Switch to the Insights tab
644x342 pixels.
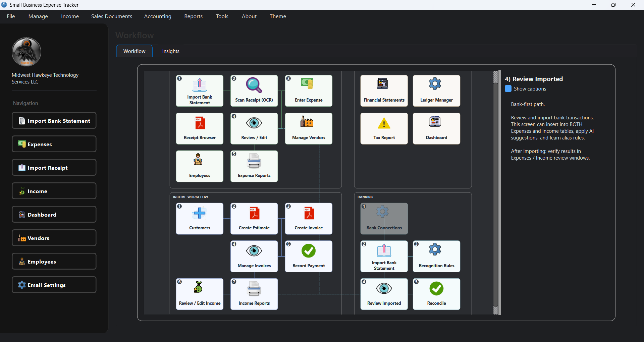coord(171,51)
